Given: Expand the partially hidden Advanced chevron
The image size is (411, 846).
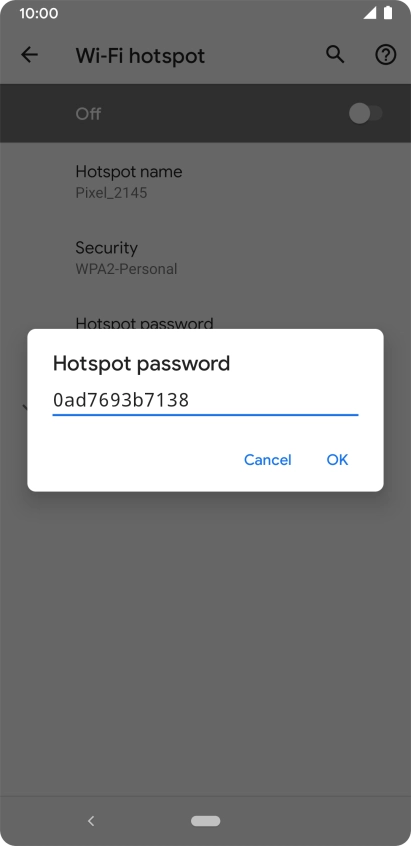Looking at the screenshot, I should [25, 406].
